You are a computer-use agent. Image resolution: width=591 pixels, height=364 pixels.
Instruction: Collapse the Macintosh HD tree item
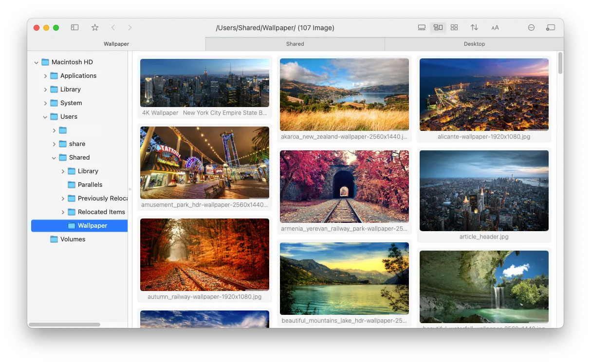coord(36,62)
